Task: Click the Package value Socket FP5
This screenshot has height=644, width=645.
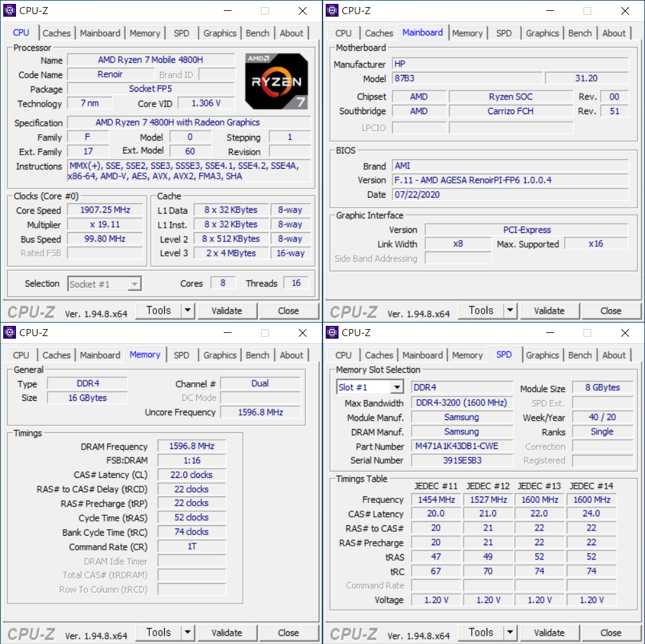Action: pyautogui.click(x=151, y=89)
